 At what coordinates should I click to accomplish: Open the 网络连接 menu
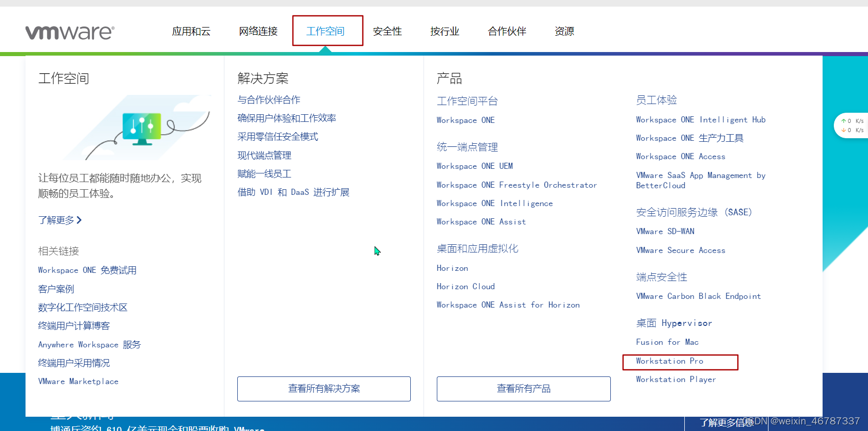click(x=258, y=31)
